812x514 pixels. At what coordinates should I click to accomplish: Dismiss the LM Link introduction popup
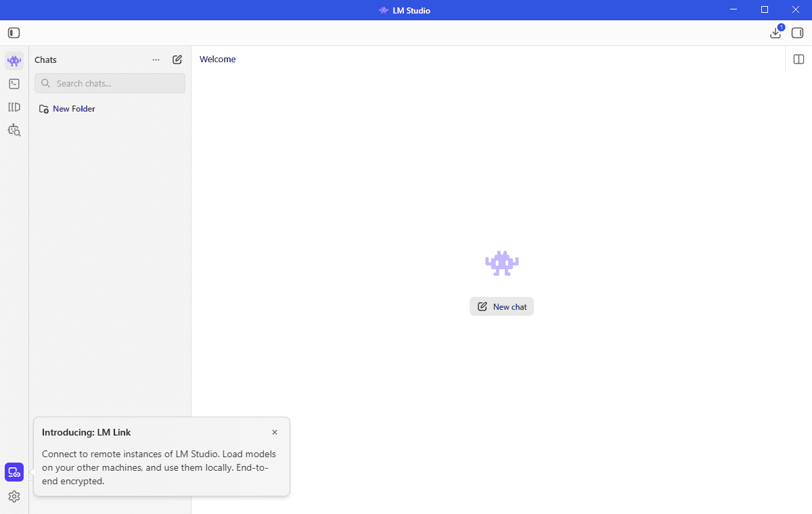point(275,432)
